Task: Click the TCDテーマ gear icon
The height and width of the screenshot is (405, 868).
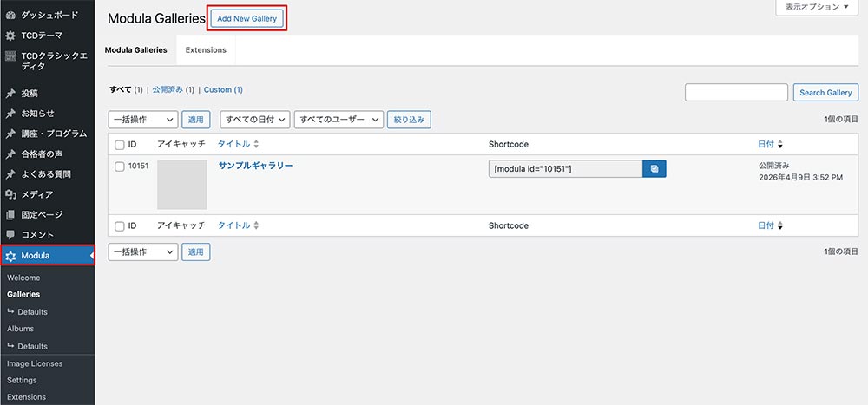Action: (x=10, y=36)
